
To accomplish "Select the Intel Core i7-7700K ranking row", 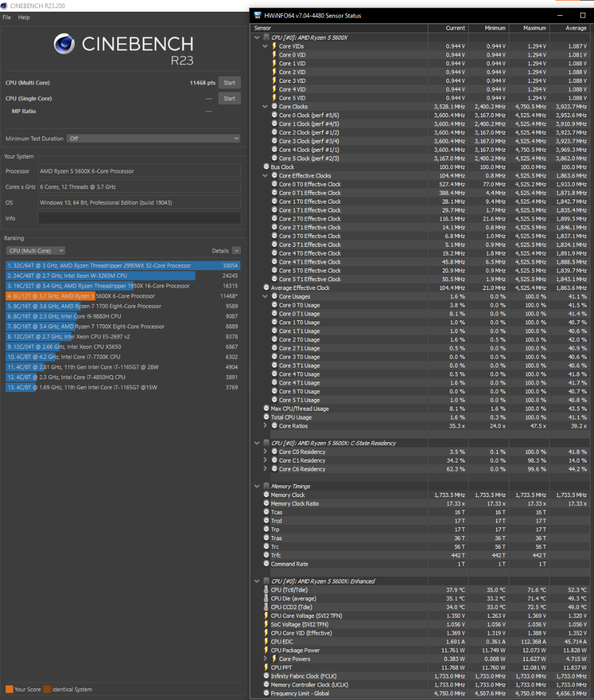I will (x=123, y=357).
